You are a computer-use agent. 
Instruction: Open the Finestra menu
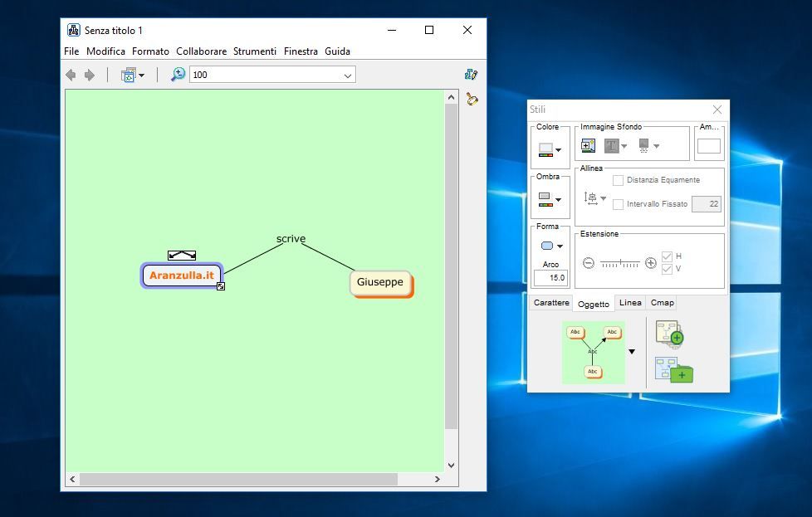tap(301, 51)
